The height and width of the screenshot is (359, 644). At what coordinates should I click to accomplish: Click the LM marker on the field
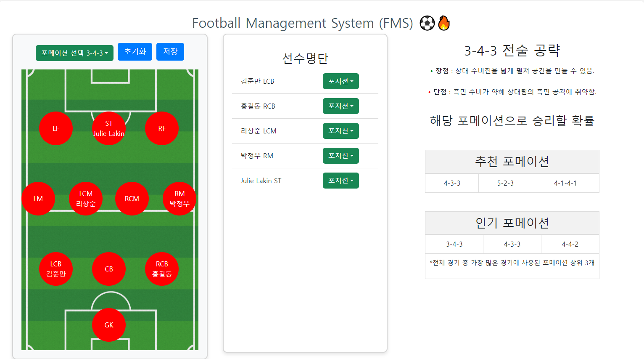point(38,198)
